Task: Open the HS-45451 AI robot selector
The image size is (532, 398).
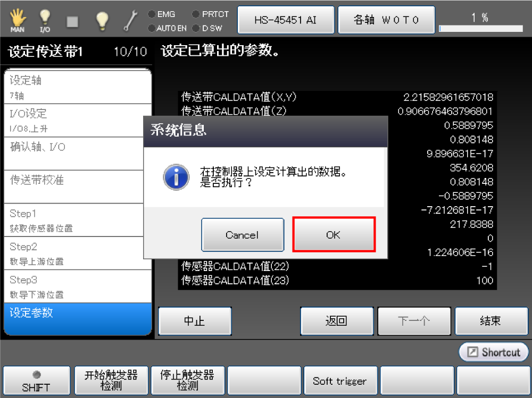Action: click(286, 20)
